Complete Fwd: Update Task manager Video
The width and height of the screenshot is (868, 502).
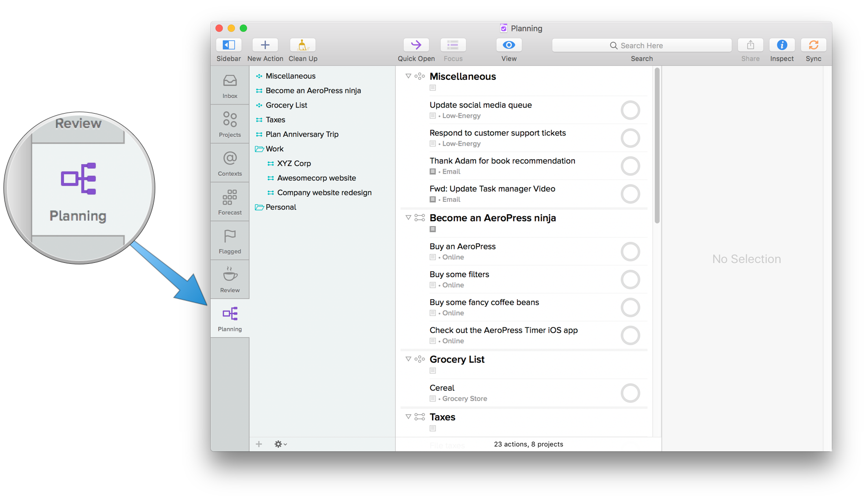pos(630,194)
